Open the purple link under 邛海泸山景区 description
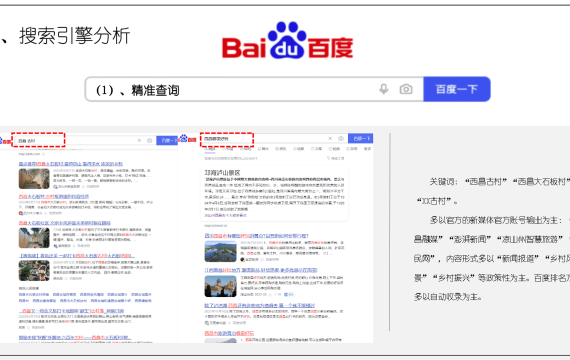This screenshot has width=570, height=360. (x=226, y=215)
